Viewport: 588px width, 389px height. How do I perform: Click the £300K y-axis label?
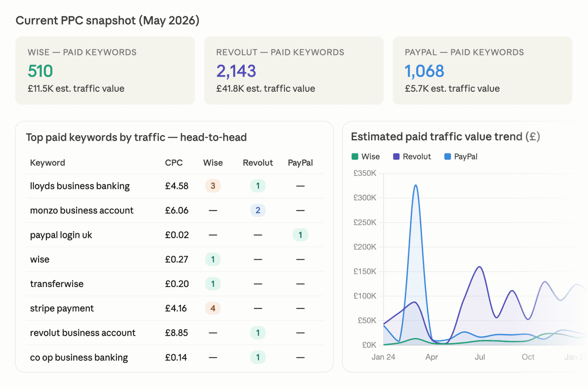(x=365, y=198)
